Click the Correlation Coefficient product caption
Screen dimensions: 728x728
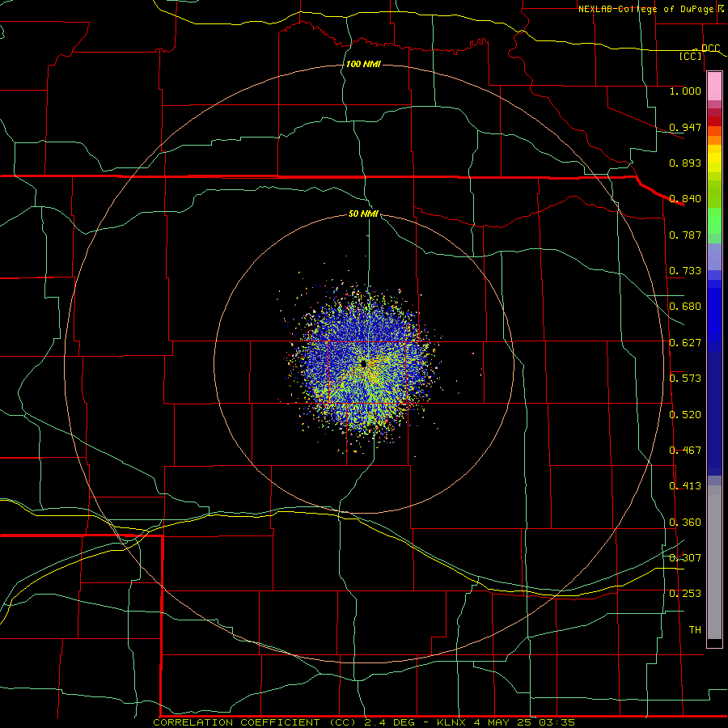click(x=363, y=722)
